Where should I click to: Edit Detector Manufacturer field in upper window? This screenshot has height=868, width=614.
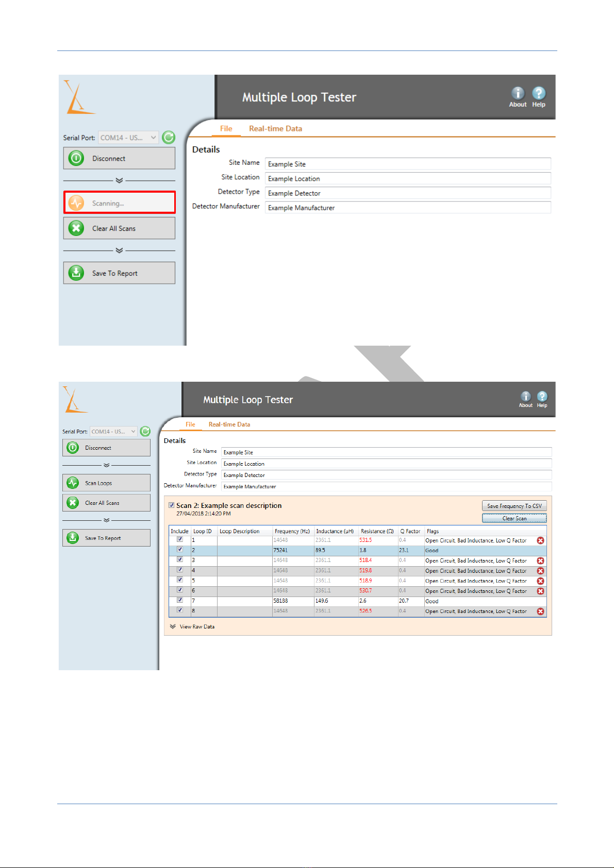[x=408, y=207]
